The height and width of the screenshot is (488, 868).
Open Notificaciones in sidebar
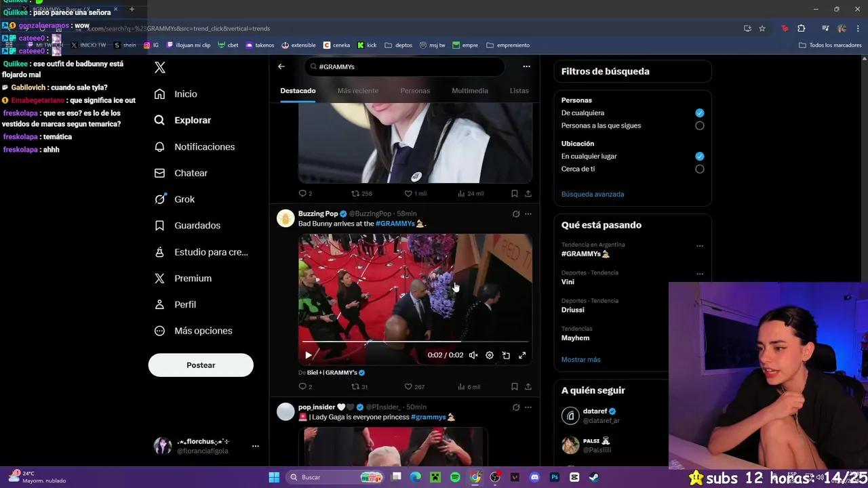click(x=194, y=146)
